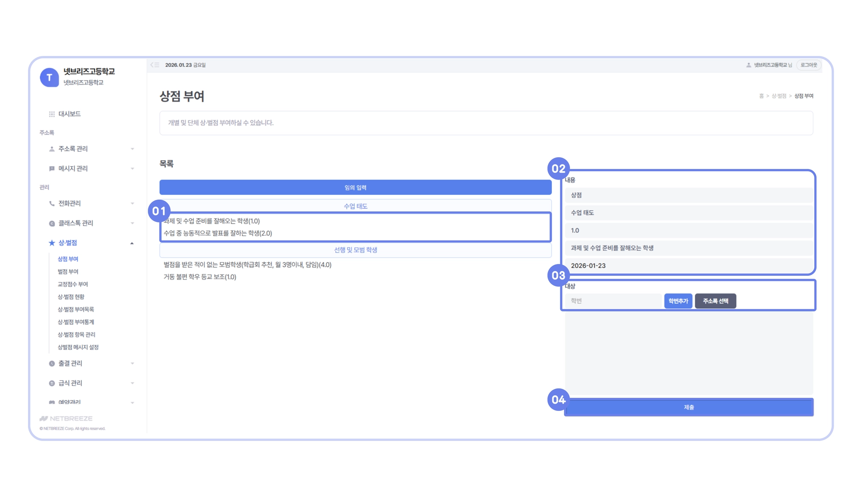The width and height of the screenshot is (868, 488).
Task: Click the 학번추가 button
Action: click(x=678, y=301)
